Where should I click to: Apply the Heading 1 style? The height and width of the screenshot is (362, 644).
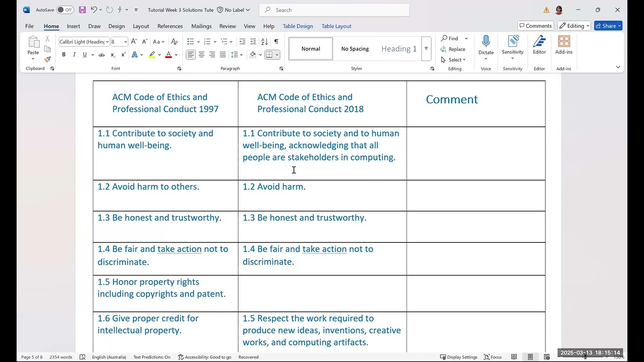coord(399,49)
